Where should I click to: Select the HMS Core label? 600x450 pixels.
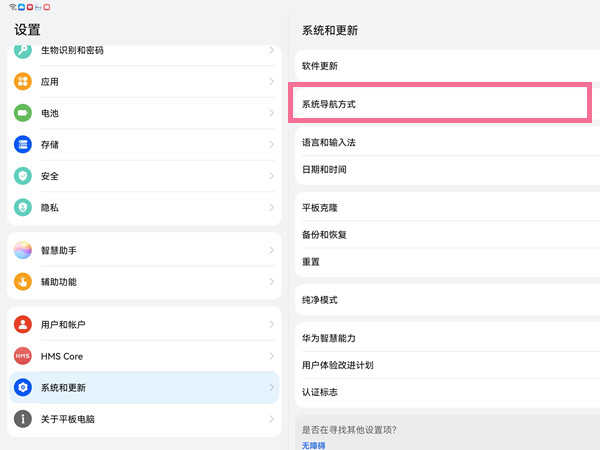[62, 356]
